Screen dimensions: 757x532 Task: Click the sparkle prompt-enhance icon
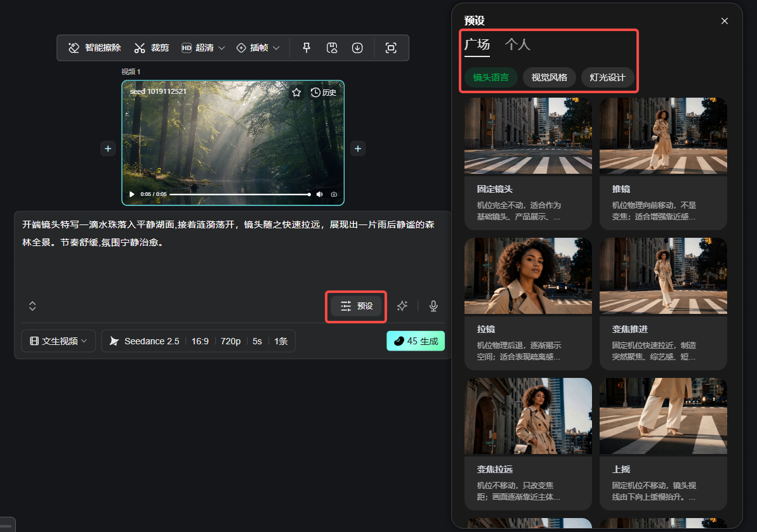click(x=402, y=306)
